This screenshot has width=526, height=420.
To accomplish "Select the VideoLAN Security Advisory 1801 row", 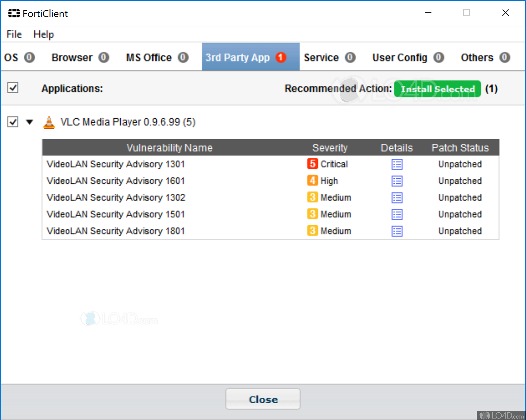I will 116,231.
